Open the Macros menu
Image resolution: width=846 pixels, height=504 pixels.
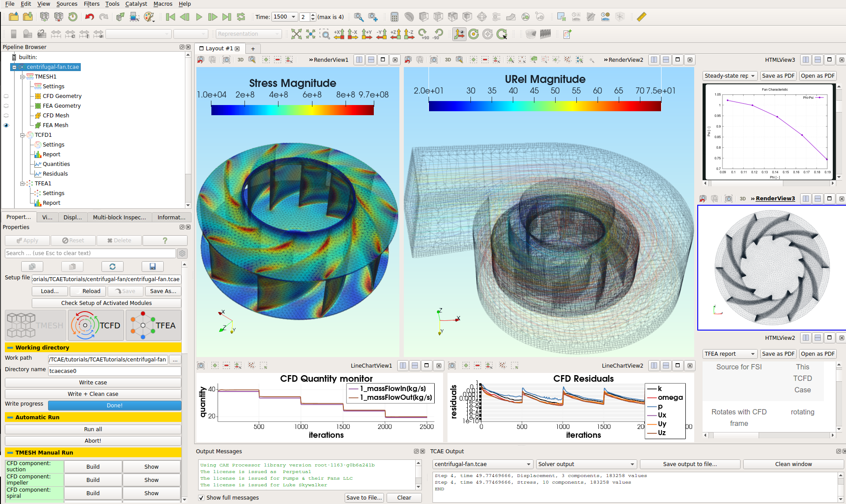(163, 4)
